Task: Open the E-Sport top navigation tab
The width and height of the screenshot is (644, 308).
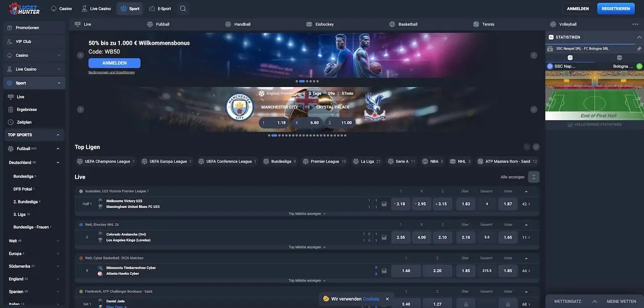Action: tap(159, 9)
